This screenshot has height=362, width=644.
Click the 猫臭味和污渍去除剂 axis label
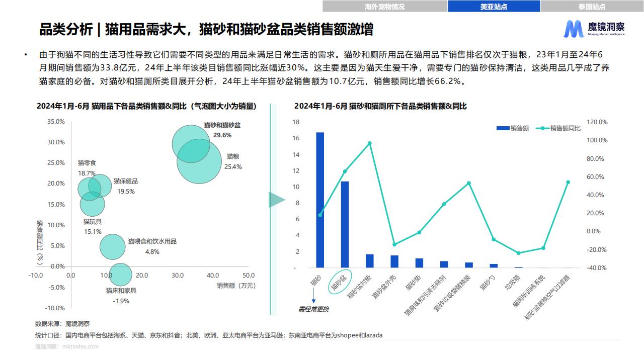425,295
